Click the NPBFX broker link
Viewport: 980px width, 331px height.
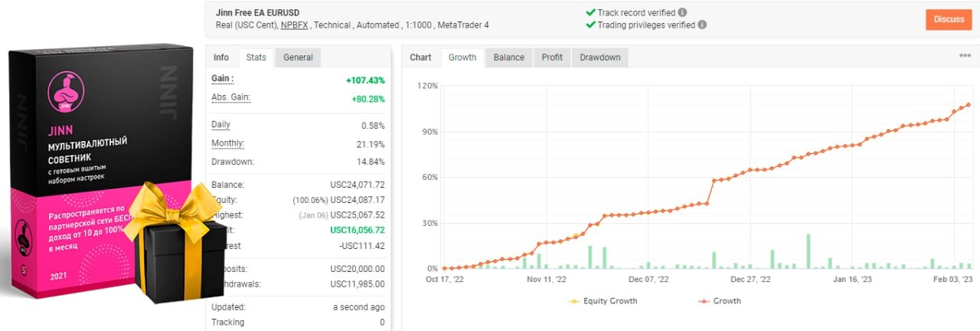point(295,25)
